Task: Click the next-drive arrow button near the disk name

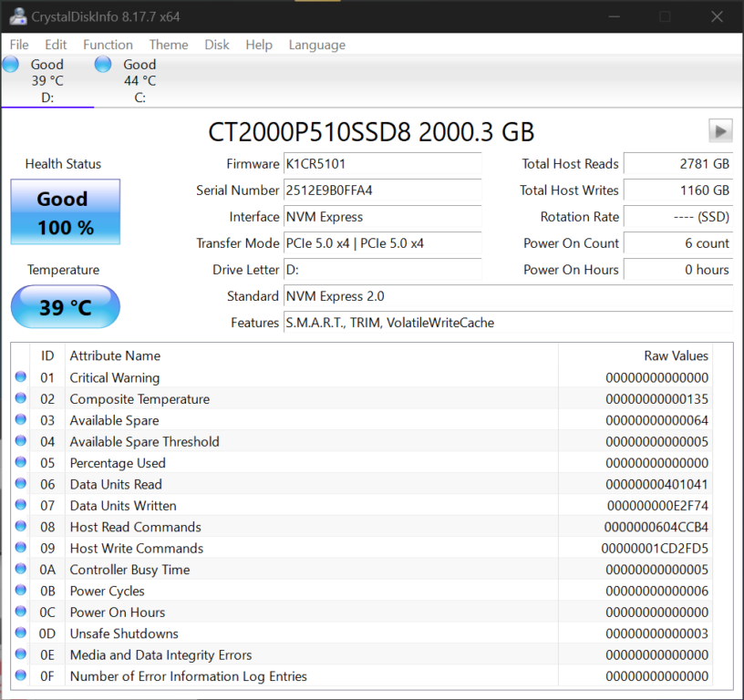Action: [720, 130]
